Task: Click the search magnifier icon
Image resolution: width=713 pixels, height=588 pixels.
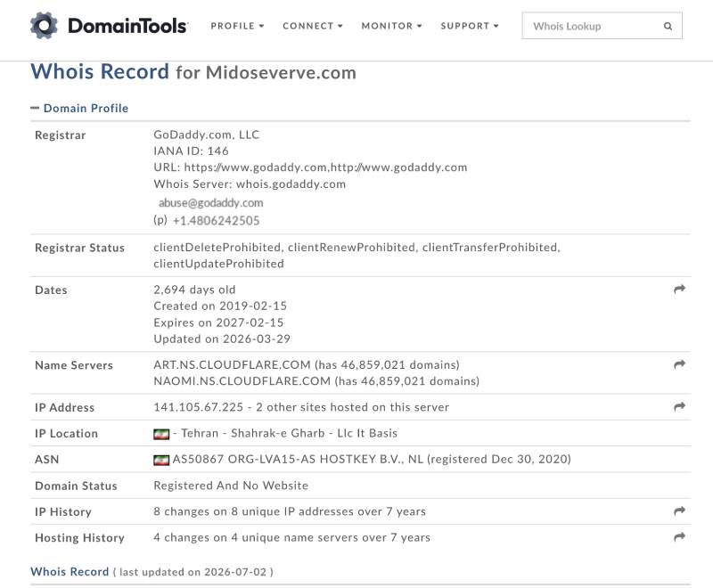Action: (x=668, y=27)
